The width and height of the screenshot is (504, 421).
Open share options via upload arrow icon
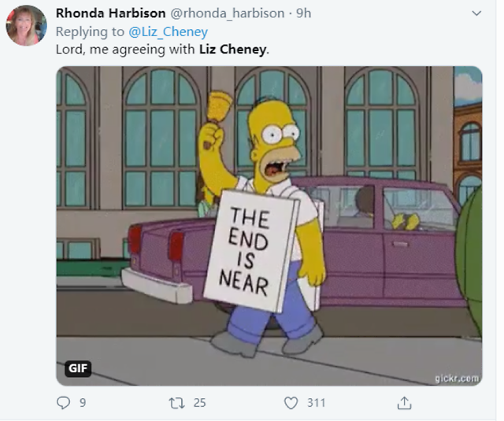[x=404, y=403]
